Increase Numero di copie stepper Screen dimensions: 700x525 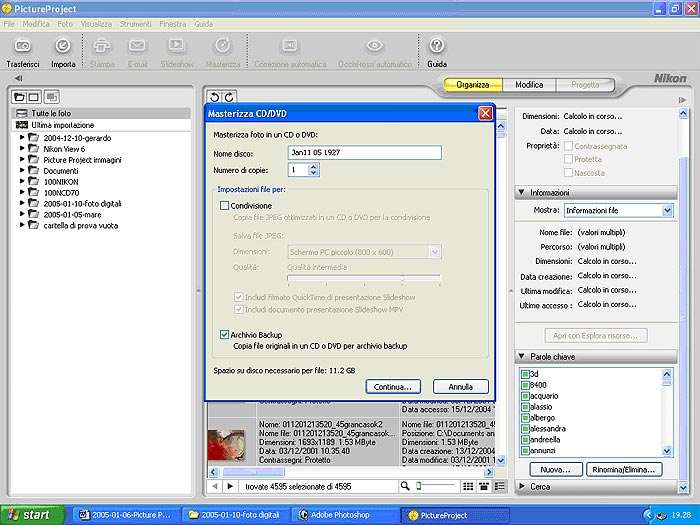[x=313, y=167]
